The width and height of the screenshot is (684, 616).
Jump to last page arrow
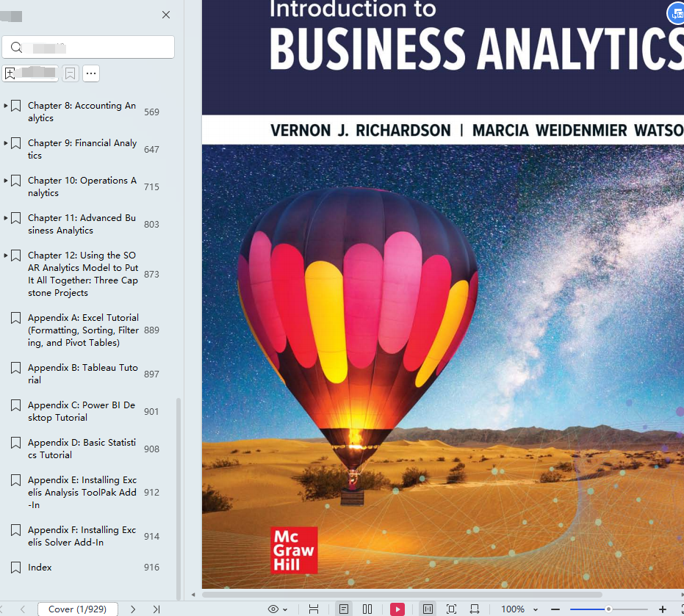click(156, 609)
